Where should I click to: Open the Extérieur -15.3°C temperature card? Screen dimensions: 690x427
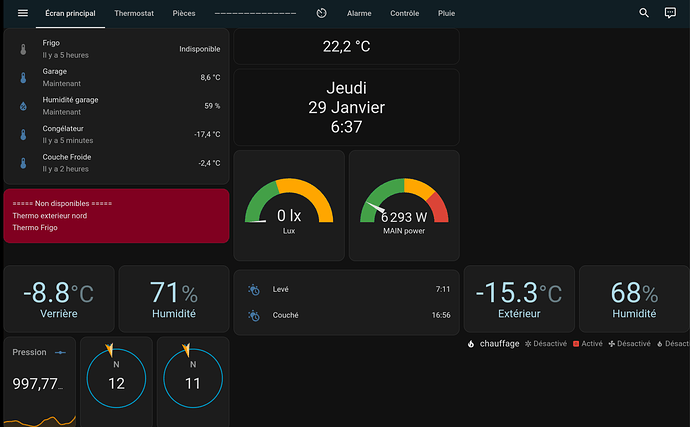pos(519,299)
